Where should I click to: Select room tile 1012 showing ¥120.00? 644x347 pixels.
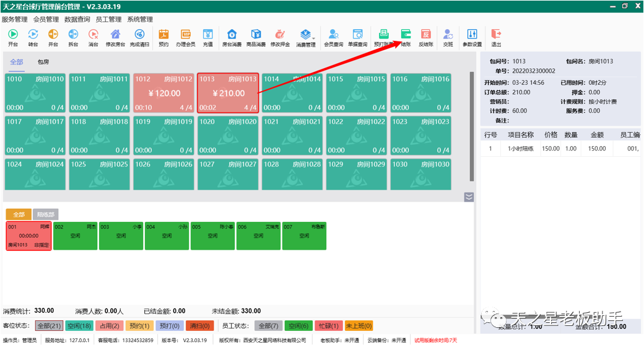pyautogui.click(x=164, y=93)
